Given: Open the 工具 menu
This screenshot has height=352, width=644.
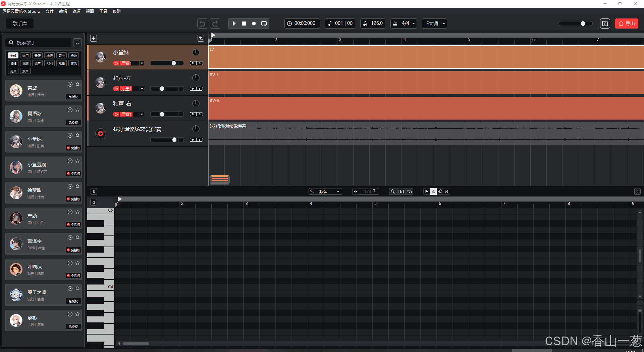Looking at the screenshot, I should tap(103, 11).
